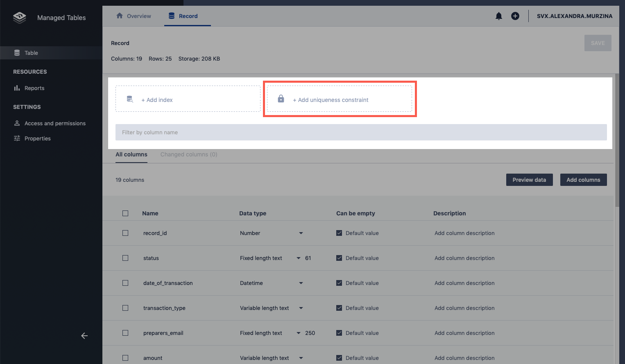The image size is (625, 364).
Task: Open data type dropdown for transaction_type
Action: pos(301,308)
